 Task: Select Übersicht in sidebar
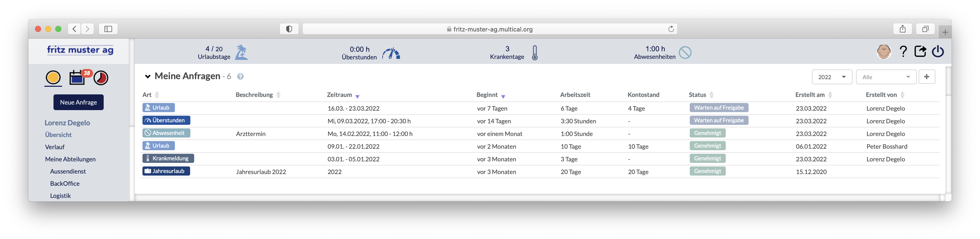tap(58, 135)
